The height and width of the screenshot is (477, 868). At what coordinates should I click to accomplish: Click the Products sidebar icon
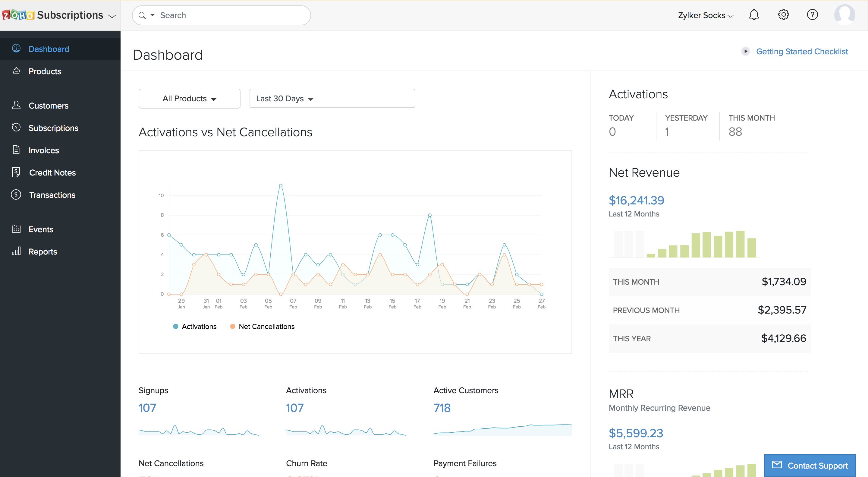[17, 71]
